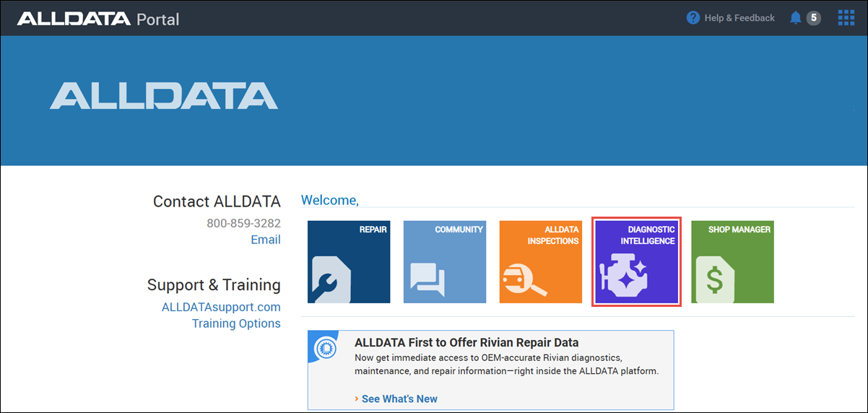Open Help & Feedback

point(739,18)
